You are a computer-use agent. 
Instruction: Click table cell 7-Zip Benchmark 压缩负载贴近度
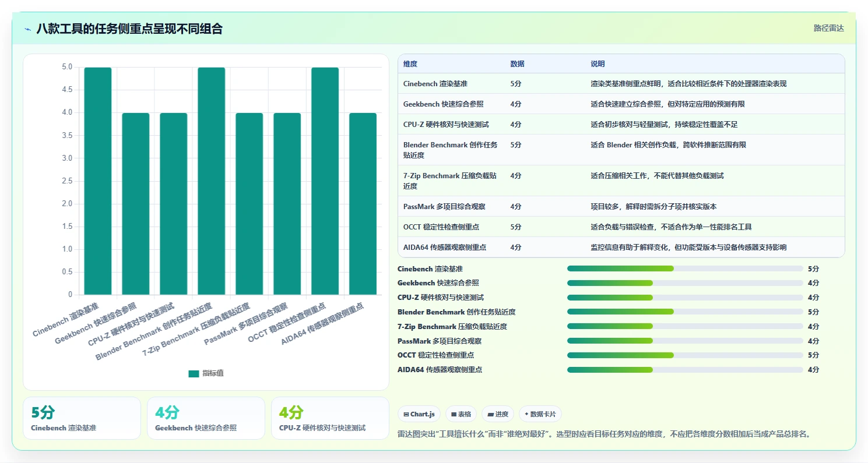[x=451, y=181]
